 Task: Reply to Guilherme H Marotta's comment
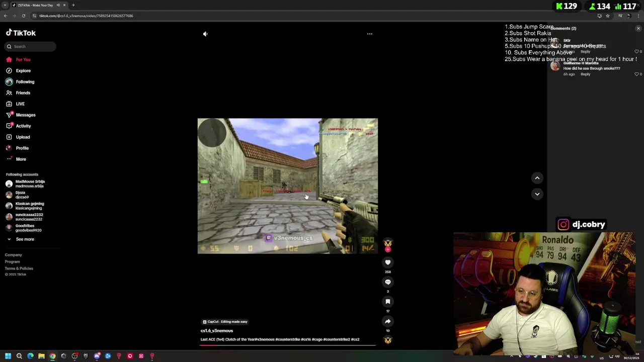point(585,74)
